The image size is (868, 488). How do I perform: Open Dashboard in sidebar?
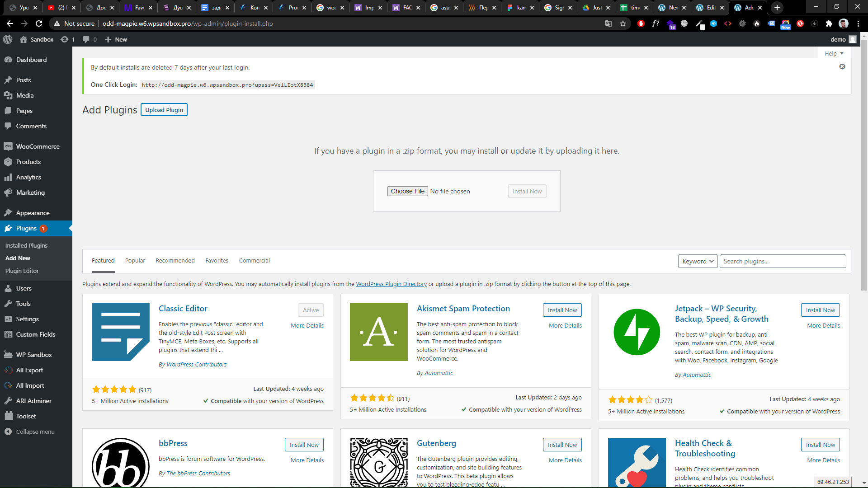(x=31, y=60)
